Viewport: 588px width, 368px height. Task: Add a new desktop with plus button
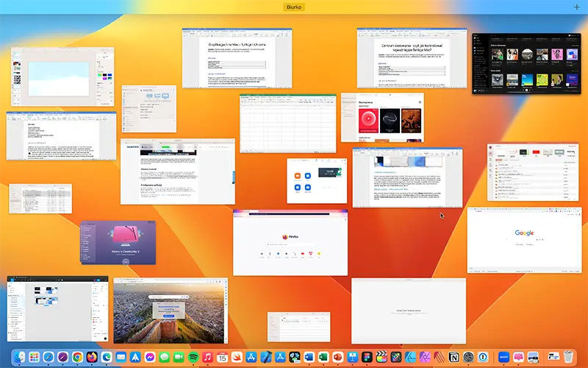576,7
